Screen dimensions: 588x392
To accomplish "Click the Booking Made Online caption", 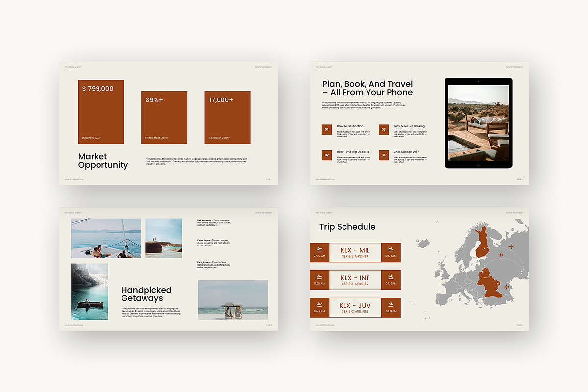I will coord(156,138).
